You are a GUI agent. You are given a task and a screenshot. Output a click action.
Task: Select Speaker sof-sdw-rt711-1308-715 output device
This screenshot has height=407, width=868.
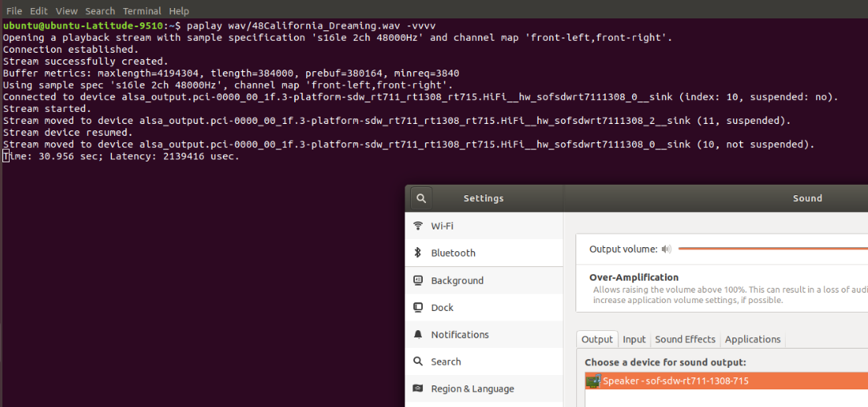727,381
